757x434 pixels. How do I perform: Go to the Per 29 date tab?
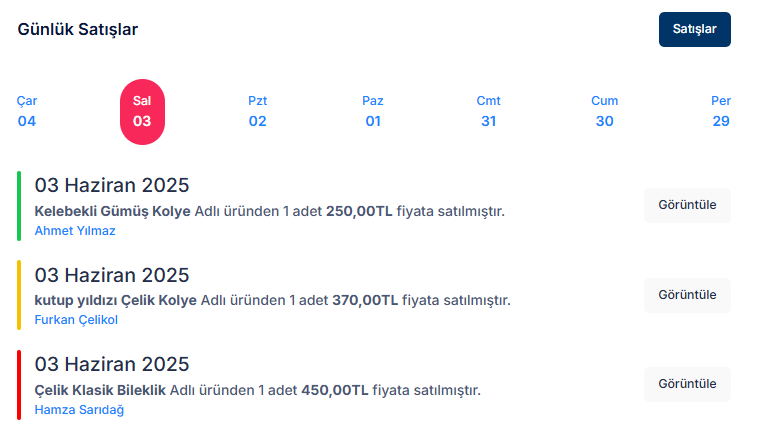tap(720, 111)
